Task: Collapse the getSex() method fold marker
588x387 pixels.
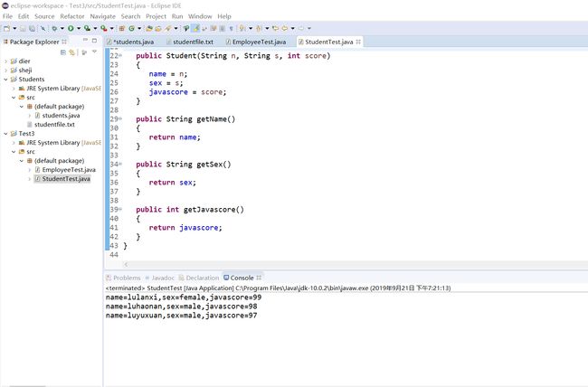Action: pyautogui.click(x=120, y=164)
